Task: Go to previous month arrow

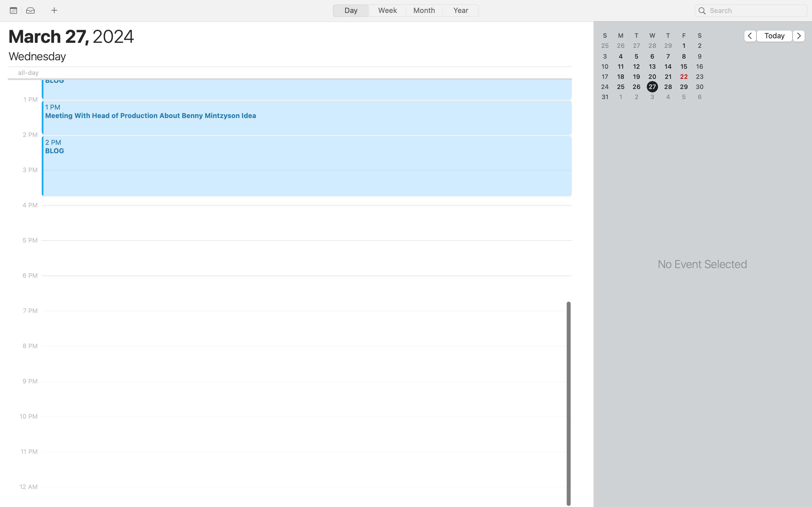Action: tap(750, 36)
